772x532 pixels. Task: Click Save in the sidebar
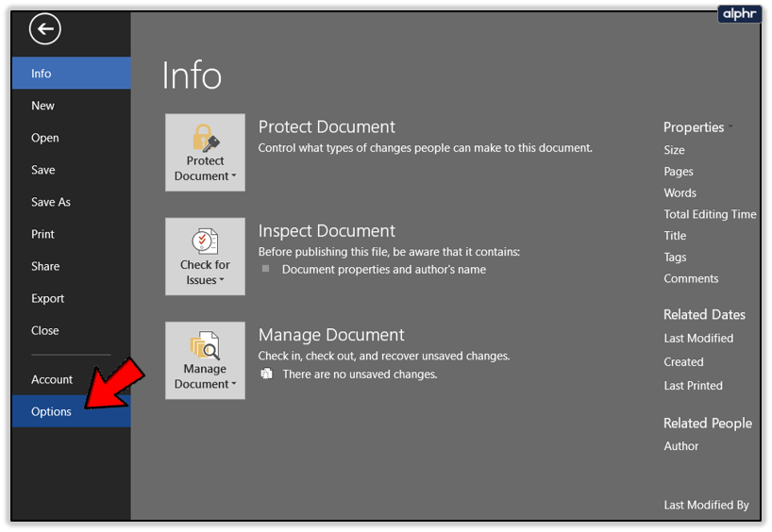[72, 170]
